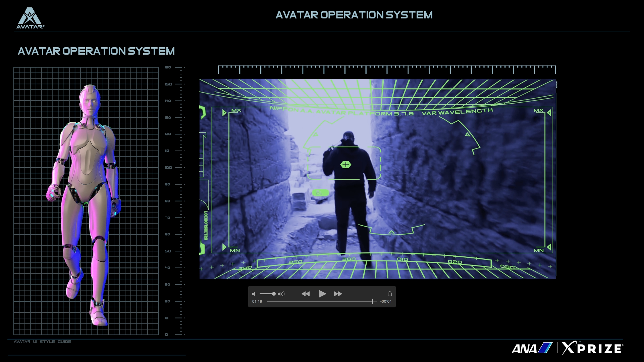Viewport: 644px width, 362px height.
Task: Click the volume slider knob
Action: point(274,294)
